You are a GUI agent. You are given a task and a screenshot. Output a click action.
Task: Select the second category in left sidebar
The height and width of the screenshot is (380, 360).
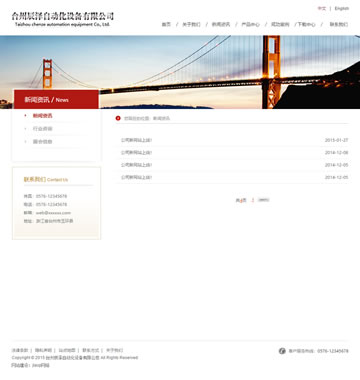(42, 129)
